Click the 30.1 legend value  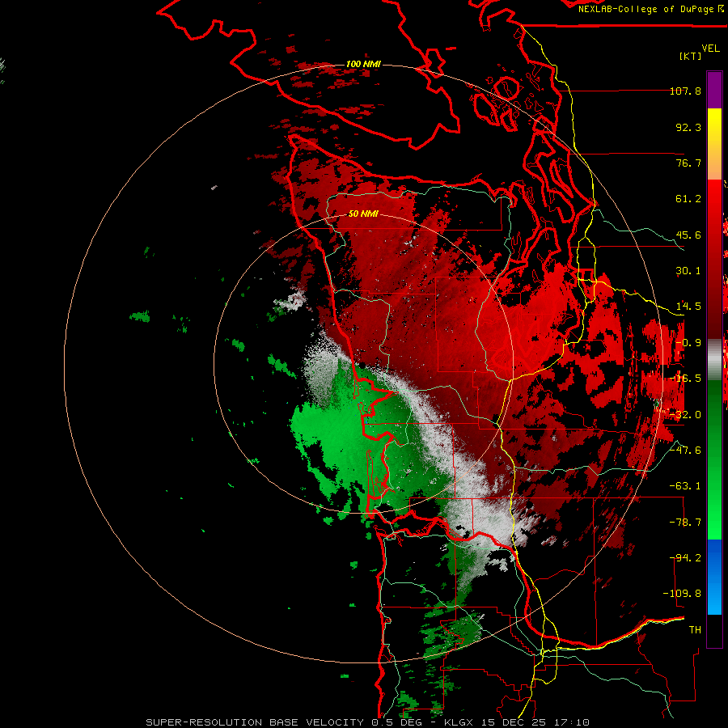click(x=688, y=271)
